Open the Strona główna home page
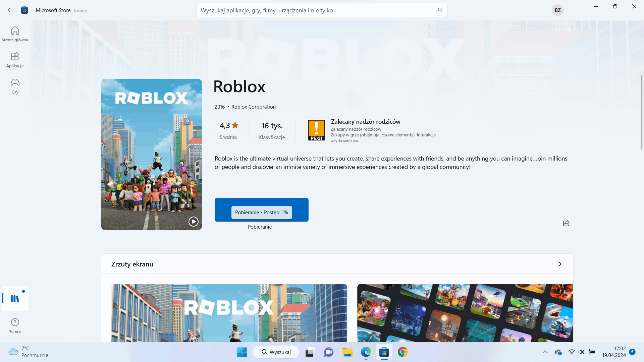 click(x=15, y=33)
